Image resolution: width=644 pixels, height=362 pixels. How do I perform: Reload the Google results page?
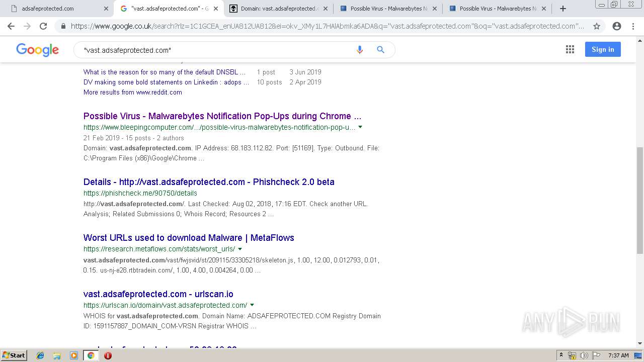[x=43, y=26]
